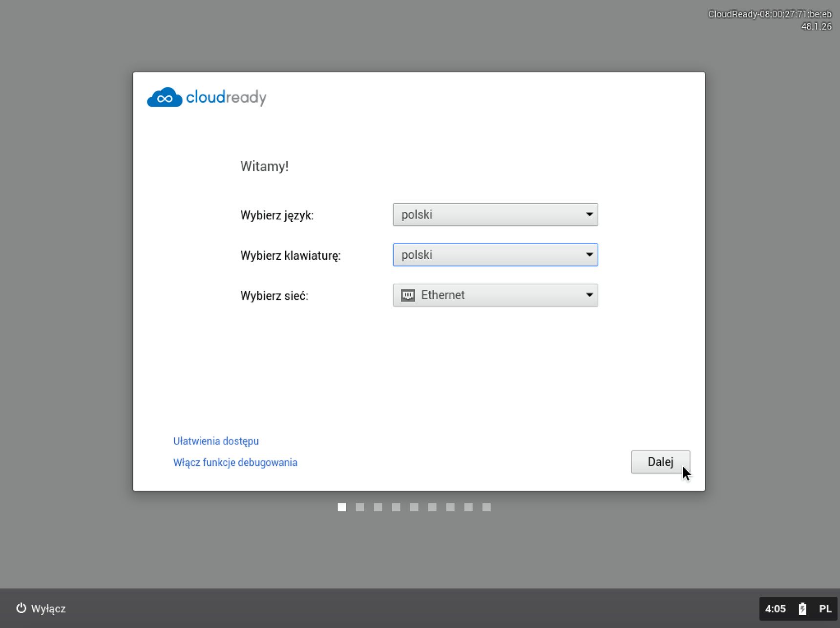
Task: Open the keyboard layout dropdown
Action: [x=495, y=255]
